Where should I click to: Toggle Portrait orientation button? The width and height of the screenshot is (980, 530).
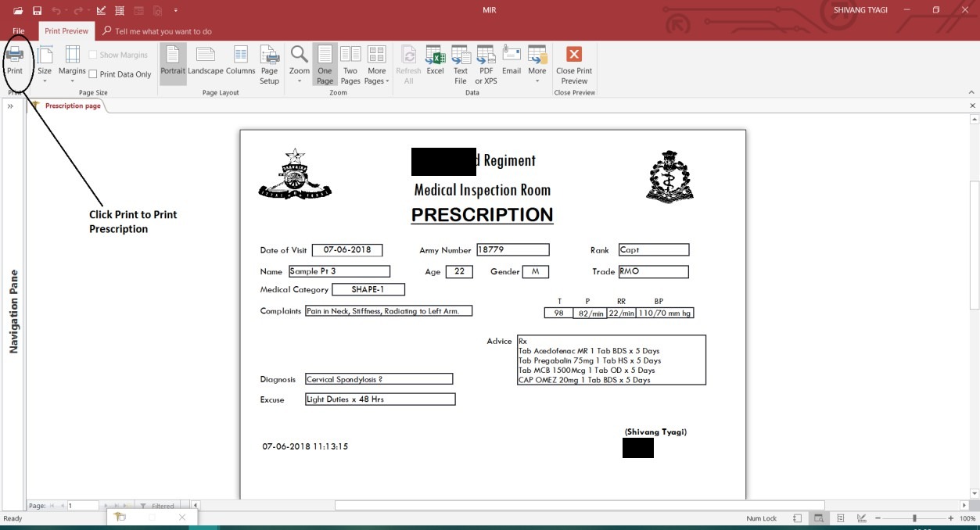coord(173,61)
